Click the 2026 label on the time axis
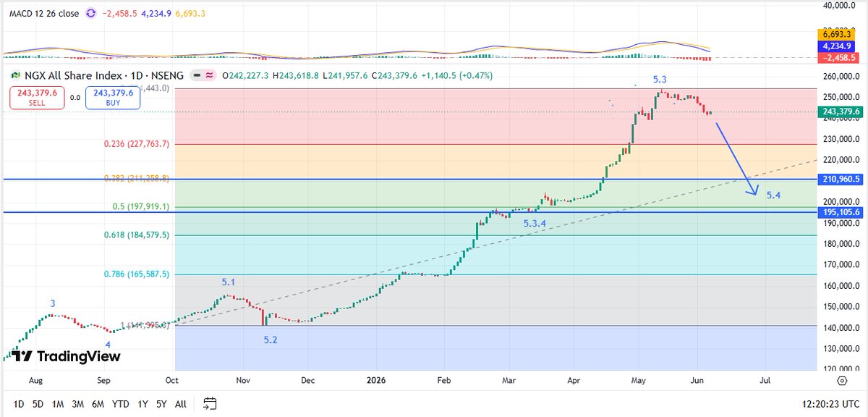The height and width of the screenshot is (417, 868). [x=376, y=379]
